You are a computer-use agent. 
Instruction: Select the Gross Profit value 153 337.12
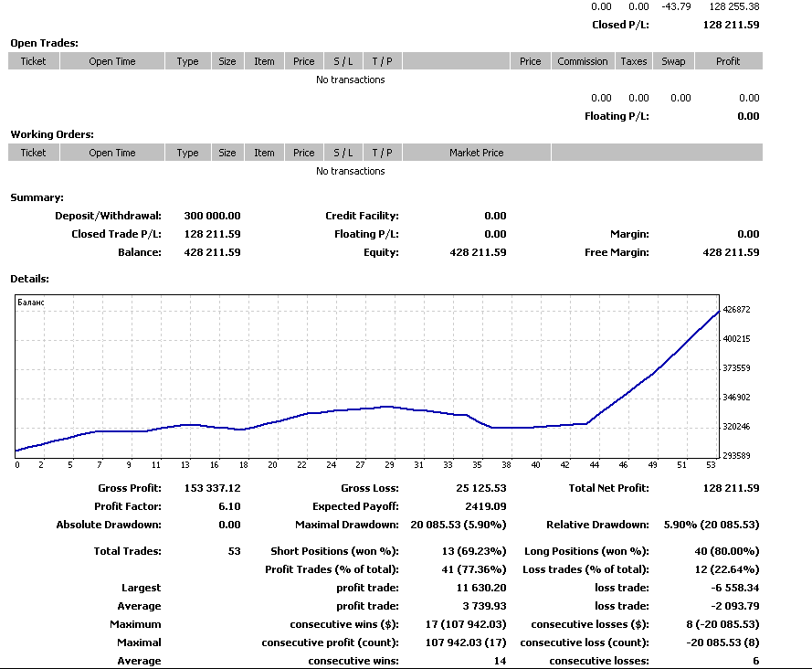click(x=212, y=488)
